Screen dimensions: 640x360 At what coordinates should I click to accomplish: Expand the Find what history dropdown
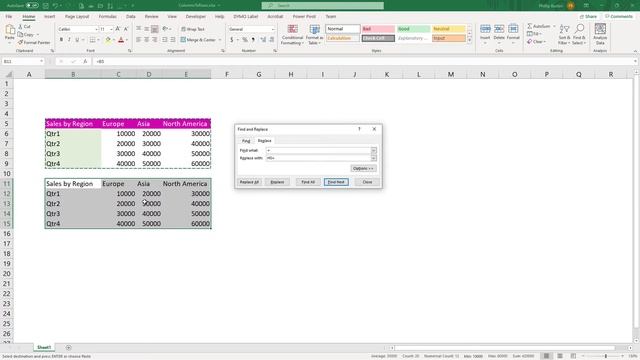373,151
